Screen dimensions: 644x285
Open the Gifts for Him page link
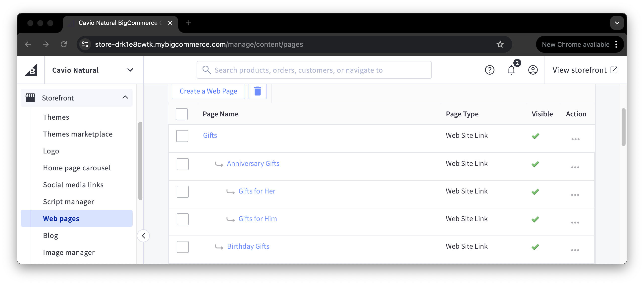[x=258, y=219]
